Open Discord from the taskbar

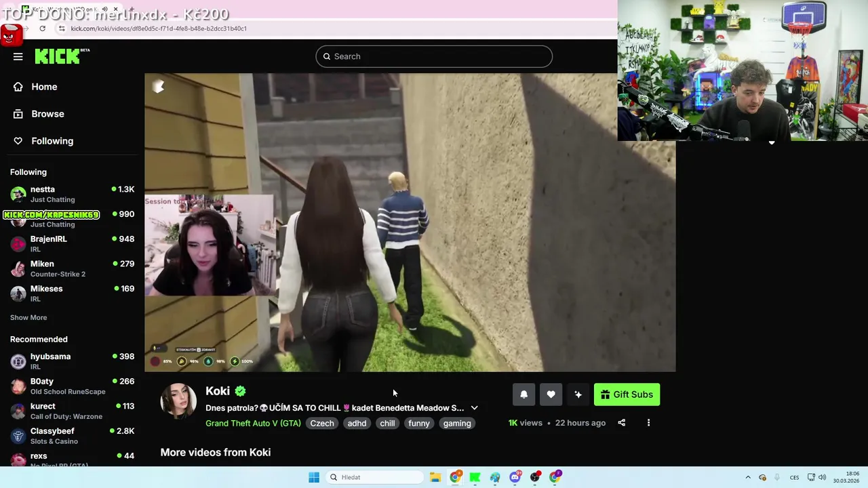pyautogui.click(x=515, y=477)
